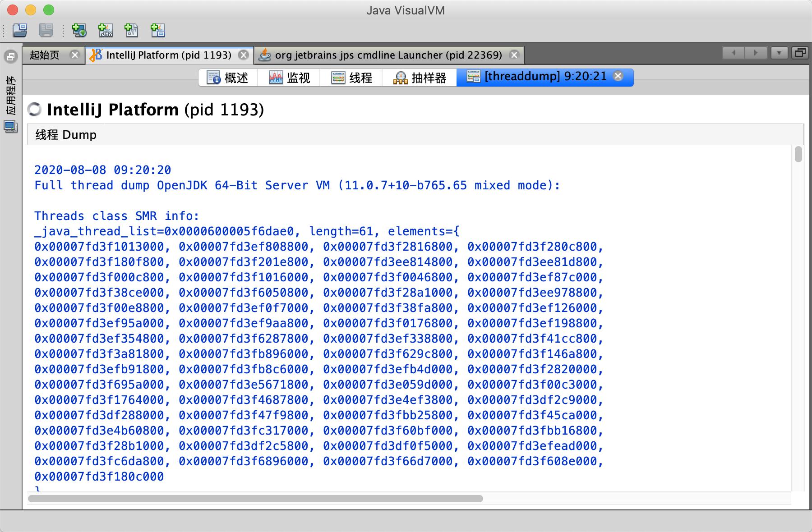This screenshot has height=532, width=812.
Task: Click the timestamp '2020-08-08 09:20:20'
Action: point(103,170)
